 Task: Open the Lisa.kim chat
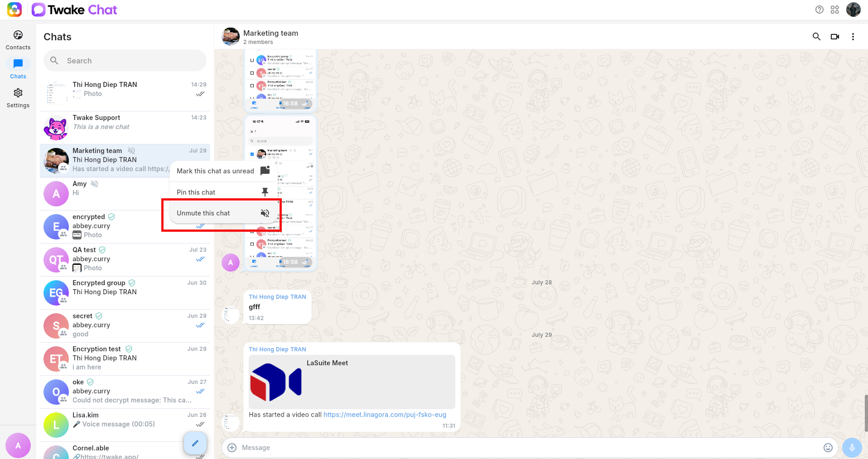125,425
